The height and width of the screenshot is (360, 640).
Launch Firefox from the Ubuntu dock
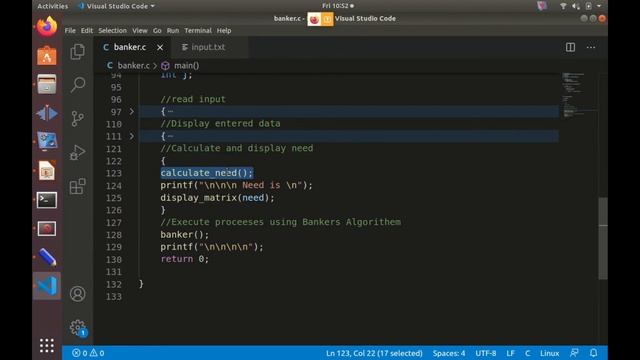pyautogui.click(x=47, y=27)
